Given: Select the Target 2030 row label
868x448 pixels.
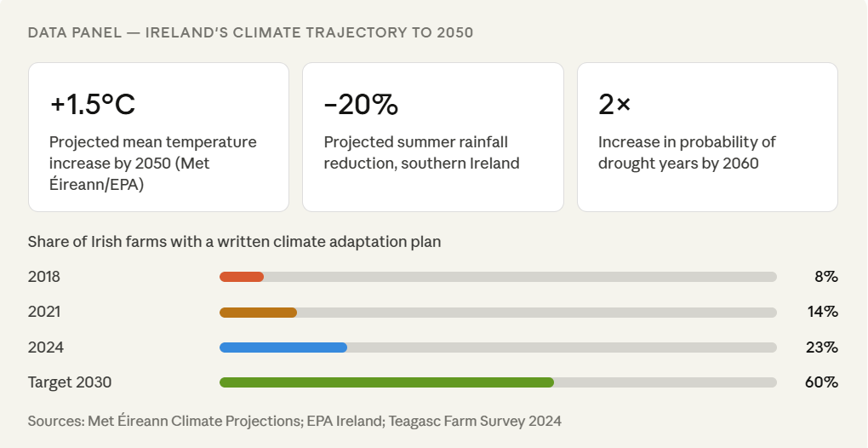Looking at the screenshot, I should tap(70, 382).
